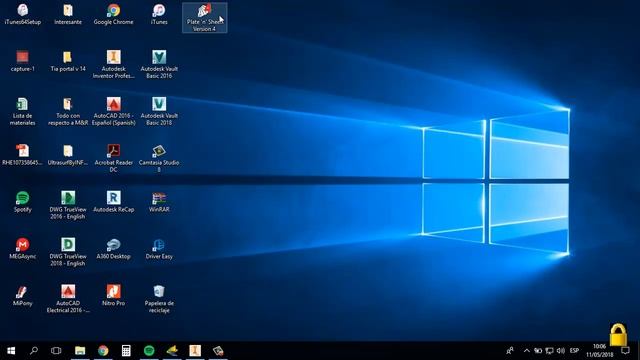Open Autodesk Inventor taskbar button

tap(195, 351)
